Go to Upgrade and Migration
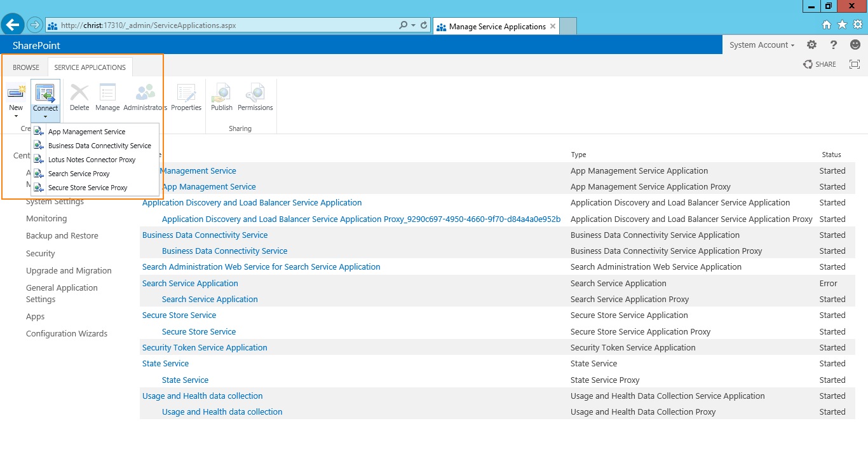 pos(69,270)
